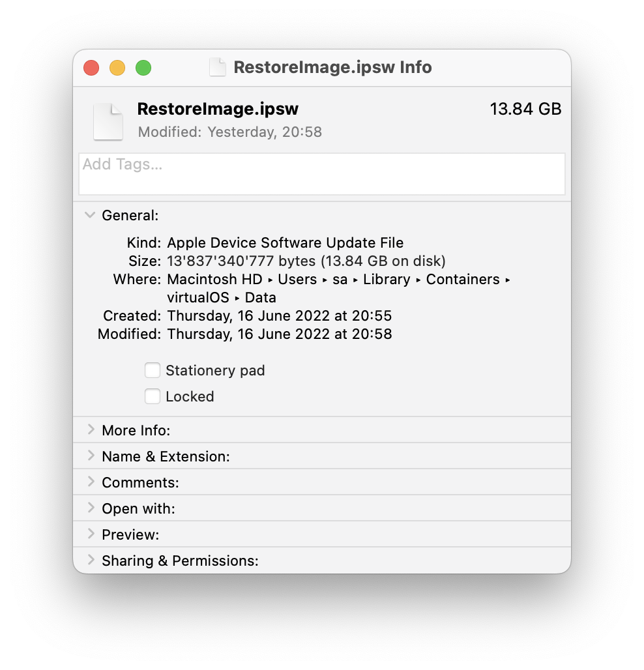Expand the Sharing & Permissions section
The width and height of the screenshot is (644, 670).
91,561
